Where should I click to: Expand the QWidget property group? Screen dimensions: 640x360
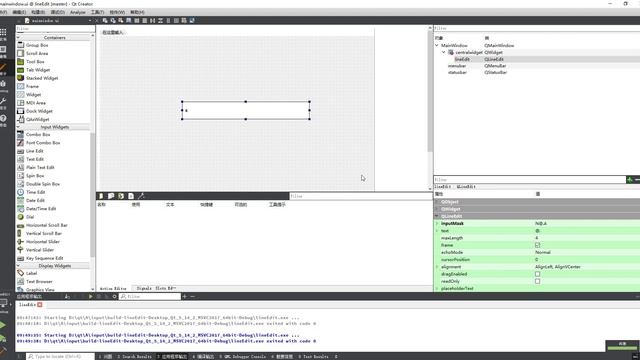pos(437,209)
